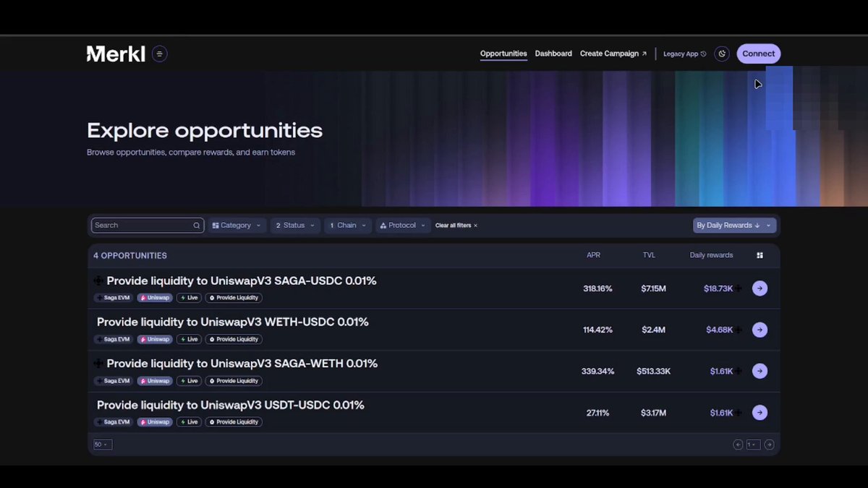Viewport: 868px width, 488px height.
Task: Click into the Search field
Action: pyautogui.click(x=147, y=226)
